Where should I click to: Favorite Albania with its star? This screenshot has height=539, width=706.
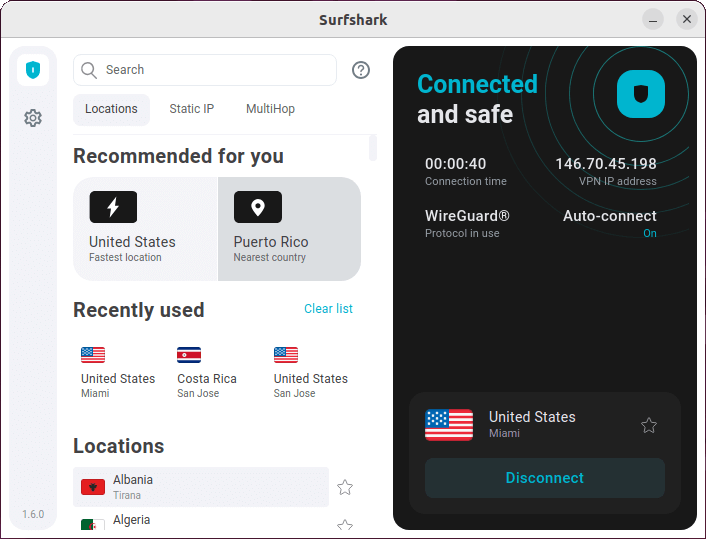tap(345, 487)
